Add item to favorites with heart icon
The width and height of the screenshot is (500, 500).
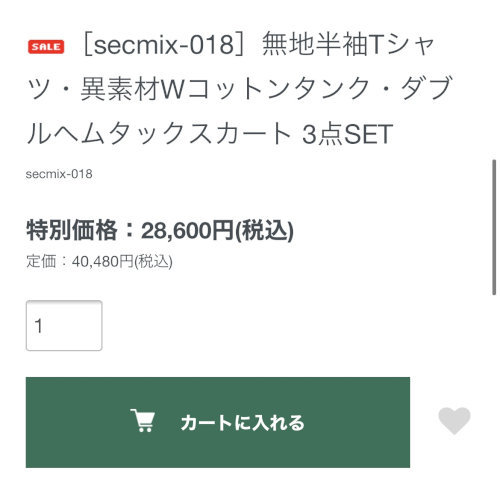[x=454, y=421]
